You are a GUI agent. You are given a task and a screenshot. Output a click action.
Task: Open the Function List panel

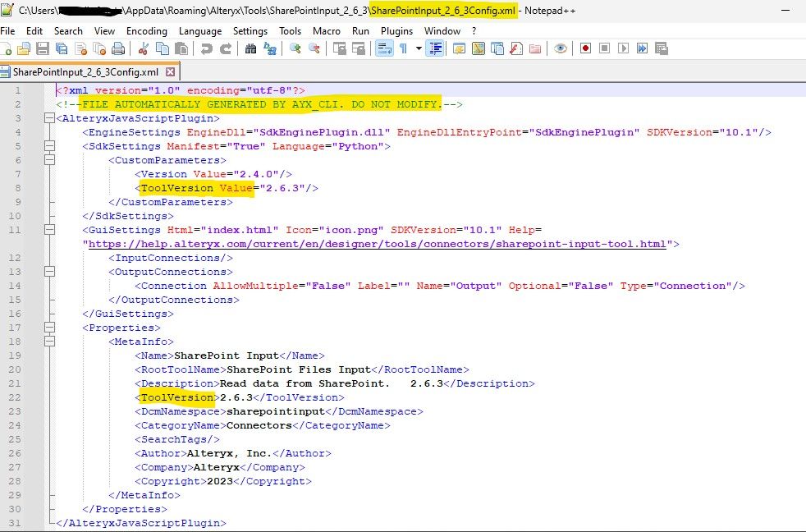pos(516,48)
